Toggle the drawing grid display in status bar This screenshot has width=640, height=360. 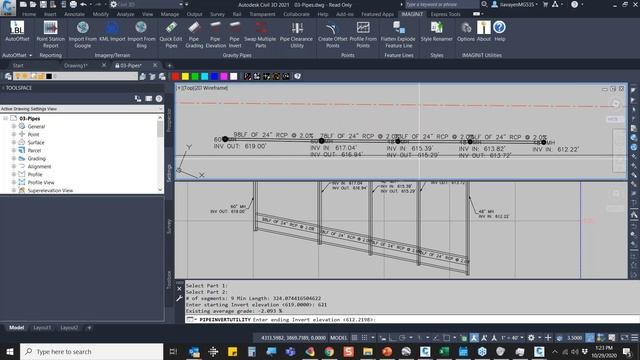pos(354,338)
